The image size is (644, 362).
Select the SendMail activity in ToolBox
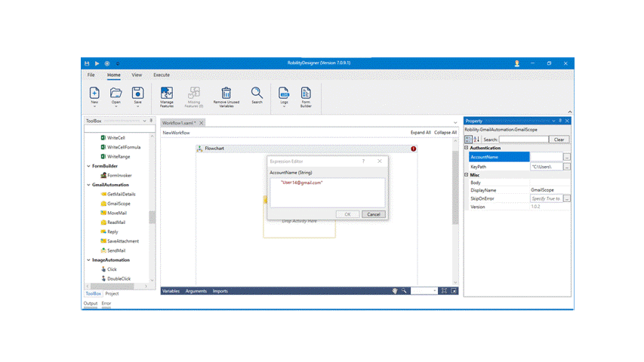[116, 250]
